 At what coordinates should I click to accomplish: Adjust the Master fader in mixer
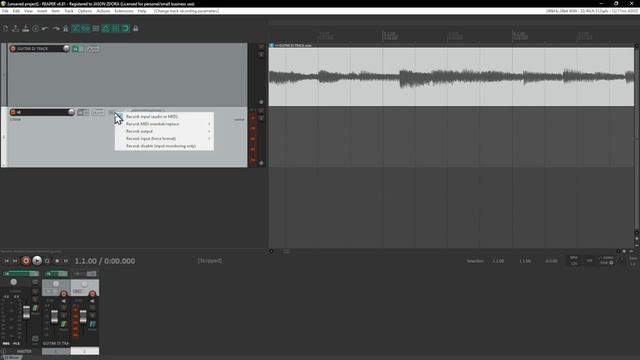point(27,312)
